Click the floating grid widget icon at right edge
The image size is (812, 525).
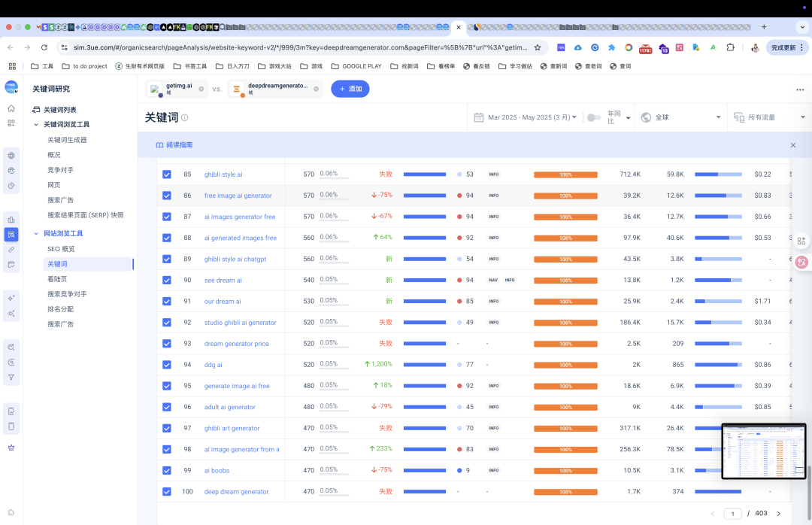tap(801, 241)
